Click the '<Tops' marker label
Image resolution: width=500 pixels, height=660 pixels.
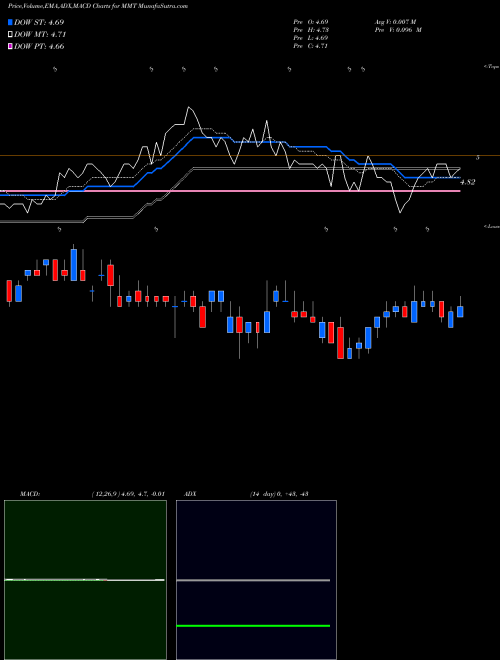pyautogui.click(x=492, y=67)
